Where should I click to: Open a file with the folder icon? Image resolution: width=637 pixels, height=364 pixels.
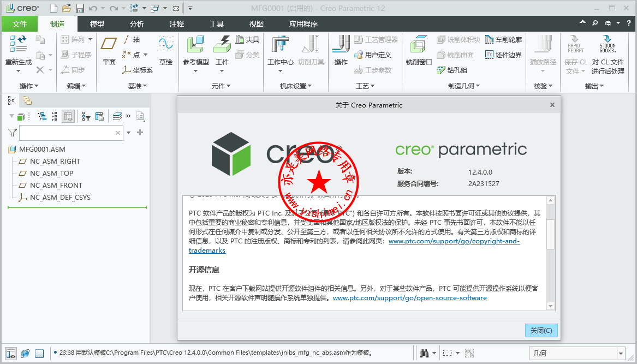coord(67,8)
